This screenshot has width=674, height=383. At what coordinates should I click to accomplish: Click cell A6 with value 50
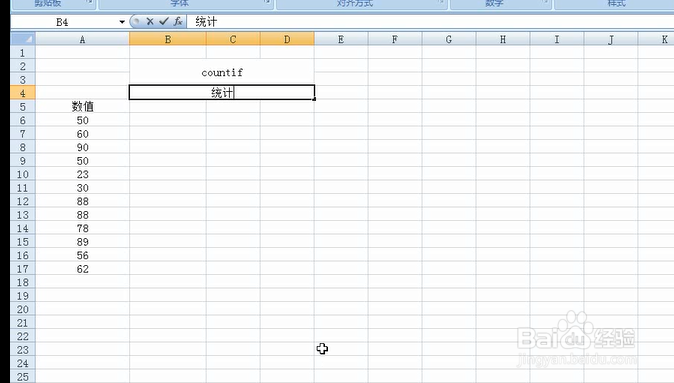click(82, 120)
